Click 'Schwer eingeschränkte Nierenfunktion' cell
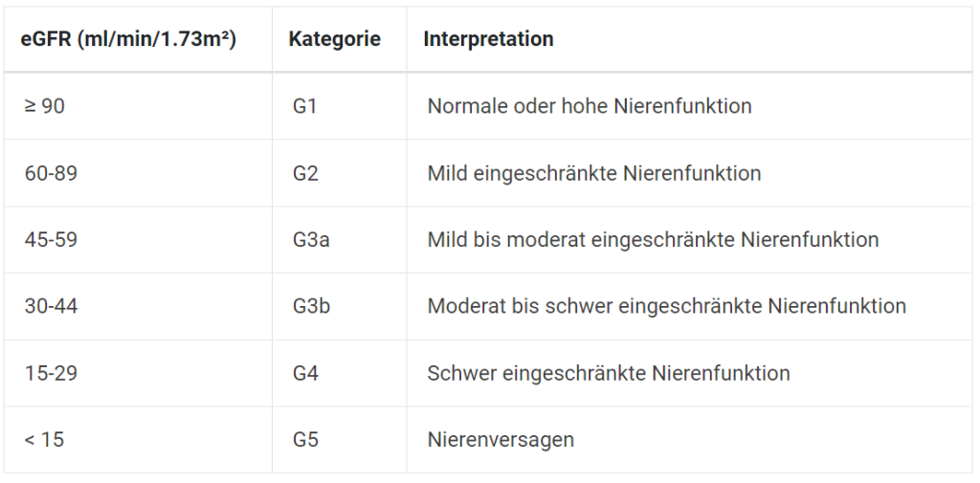The image size is (980, 483). point(608,373)
